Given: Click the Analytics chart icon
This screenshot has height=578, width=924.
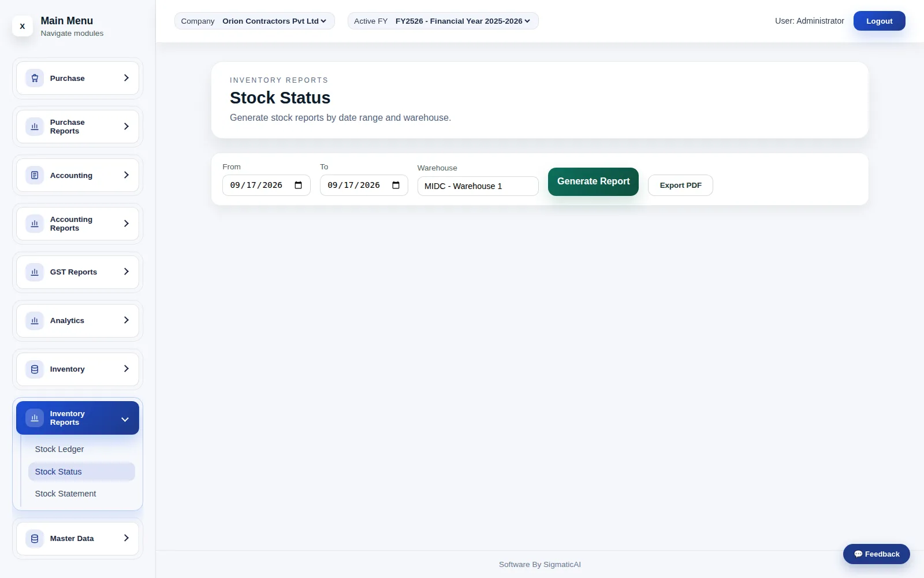Looking at the screenshot, I should [x=35, y=320].
